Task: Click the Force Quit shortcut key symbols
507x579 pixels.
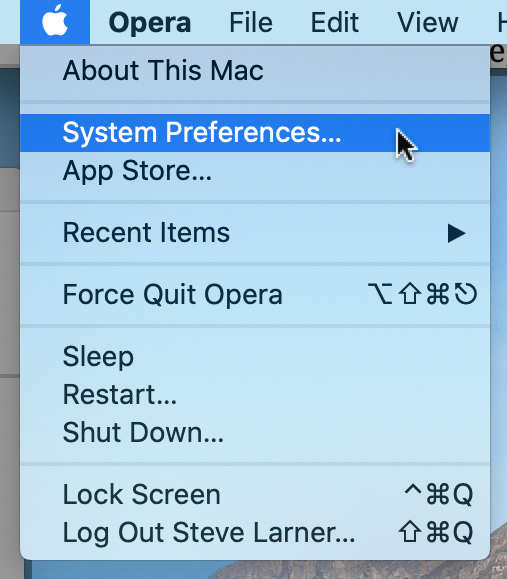Action: (422, 294)
